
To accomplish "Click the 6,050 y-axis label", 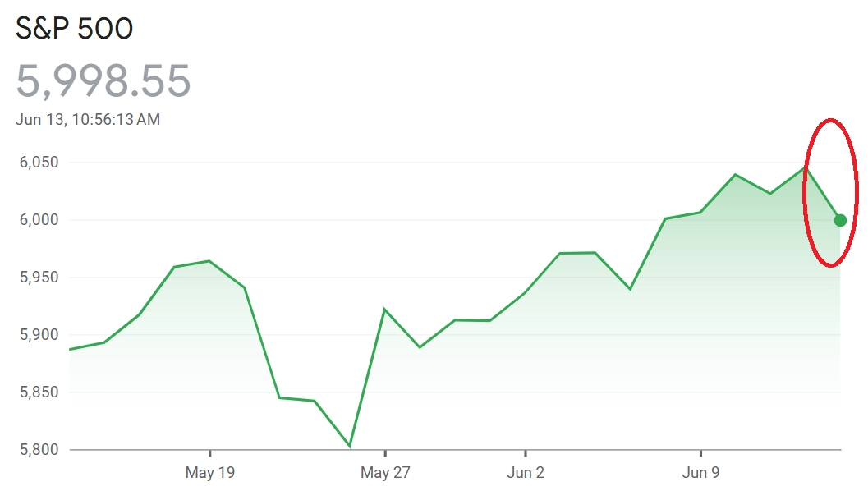I will [x=39, y=163].
